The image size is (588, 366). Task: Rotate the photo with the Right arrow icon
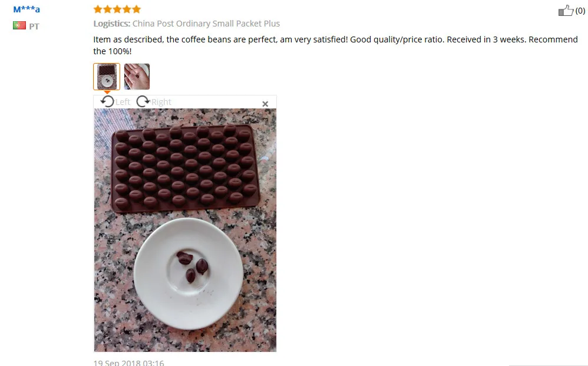tap(143, 101)
